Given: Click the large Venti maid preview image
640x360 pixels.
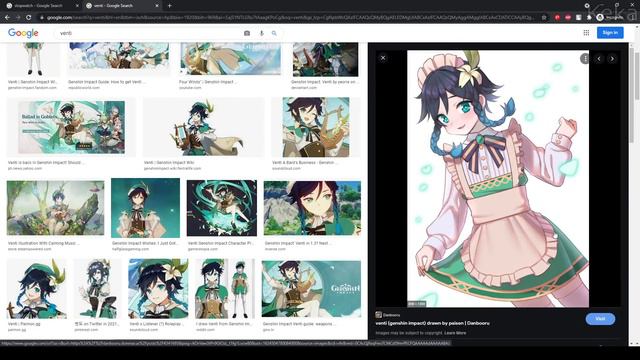Looking at the screenshot, I should (498, 179).
